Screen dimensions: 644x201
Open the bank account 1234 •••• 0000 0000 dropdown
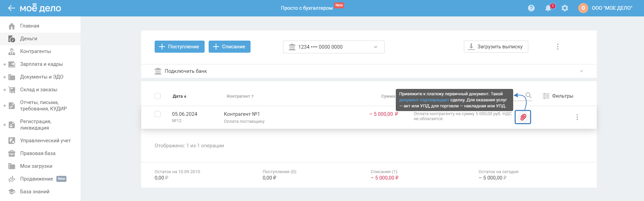click(x=334, y=47)
